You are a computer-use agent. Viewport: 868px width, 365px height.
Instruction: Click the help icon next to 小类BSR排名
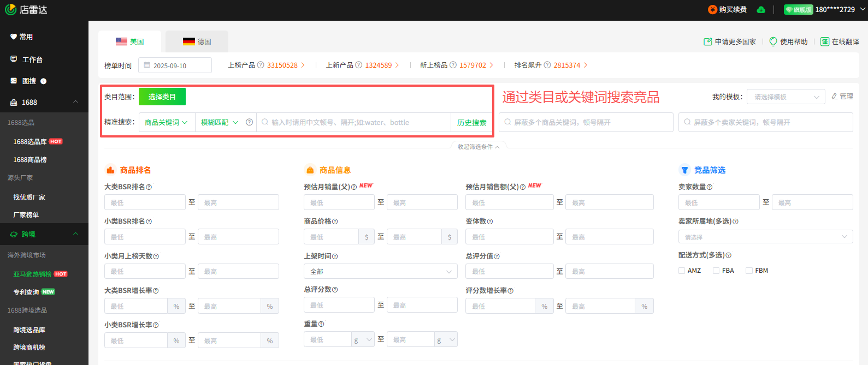click(x=149, y=222)
